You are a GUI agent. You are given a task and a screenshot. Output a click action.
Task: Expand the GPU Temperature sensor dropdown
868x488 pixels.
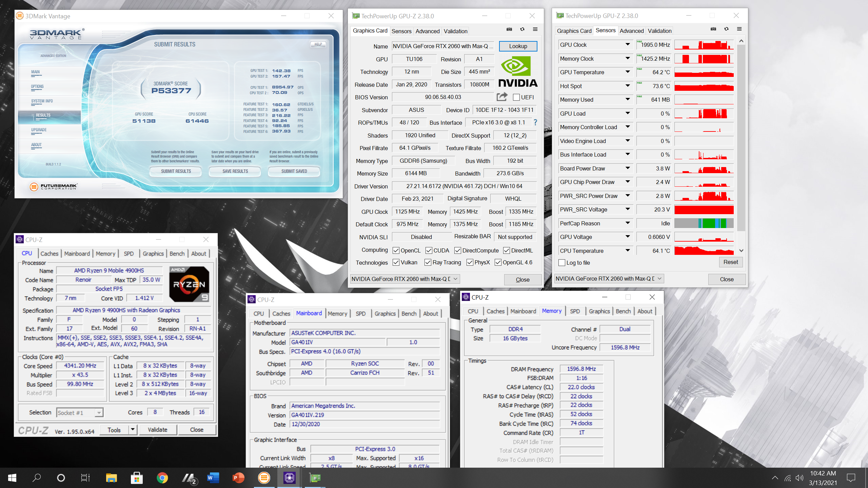click(628, 72)
